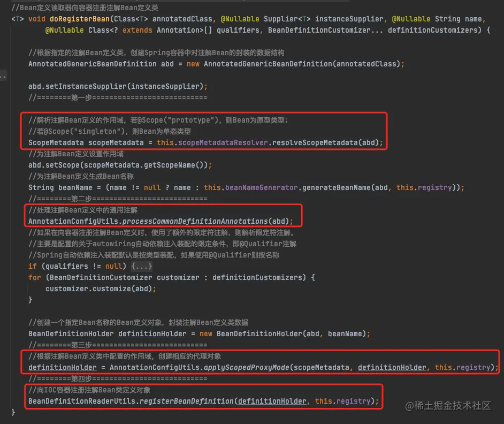Click the closing brace at method end
This screenshot has width=504, height=424.
click(x=12, y=413)
